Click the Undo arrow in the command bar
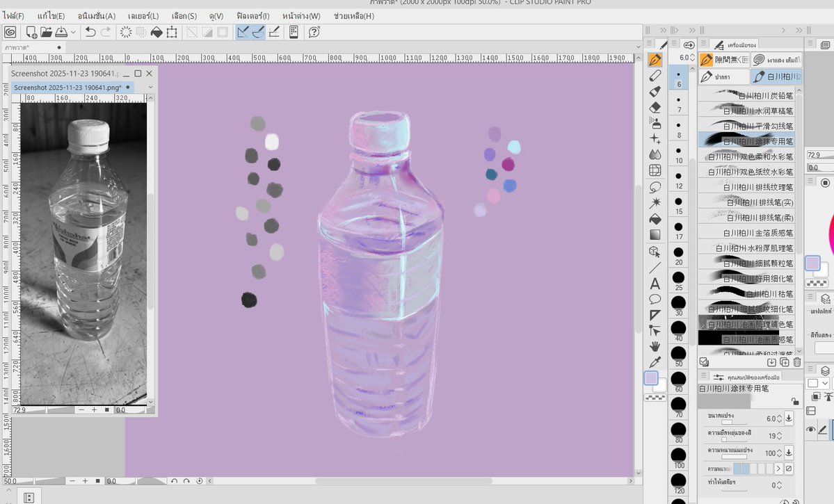The height and width of the screenshot is (504, 834). click(90, 31)
